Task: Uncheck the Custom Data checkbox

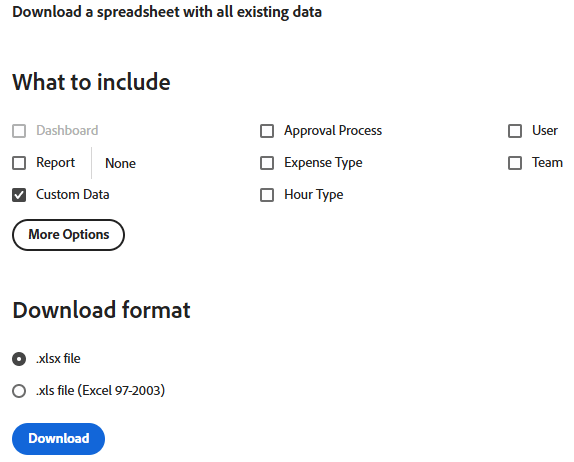Action: (x=19, y=195)
